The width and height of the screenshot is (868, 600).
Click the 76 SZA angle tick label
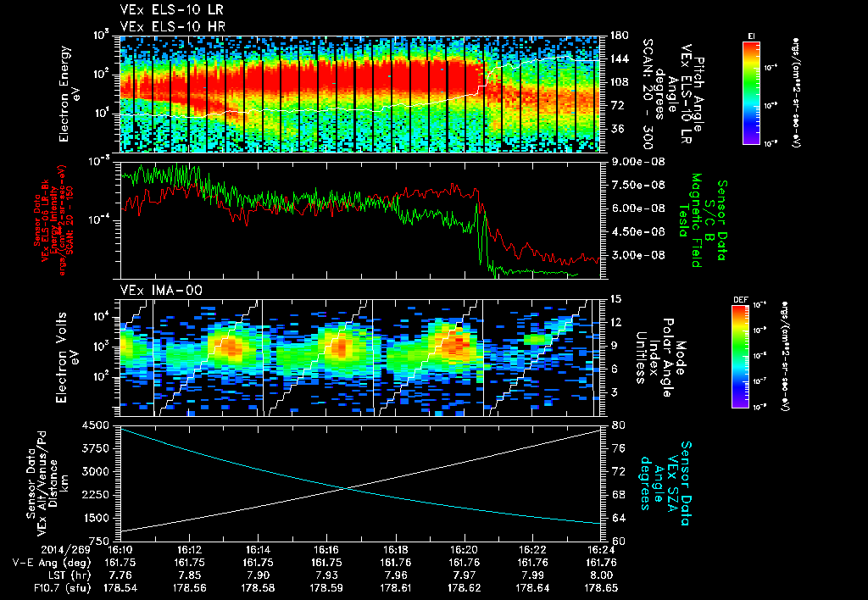619,448
